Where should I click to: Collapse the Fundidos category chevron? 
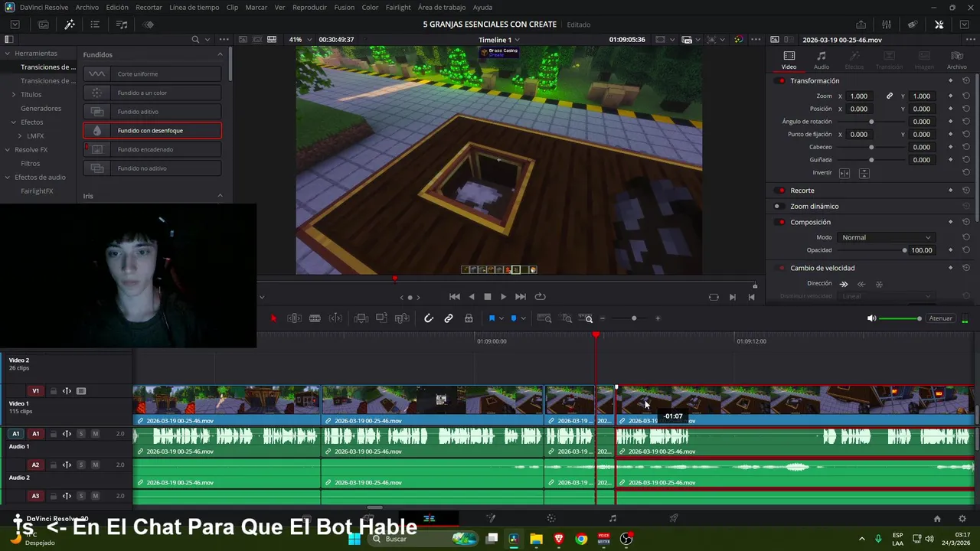pos(220,54)
